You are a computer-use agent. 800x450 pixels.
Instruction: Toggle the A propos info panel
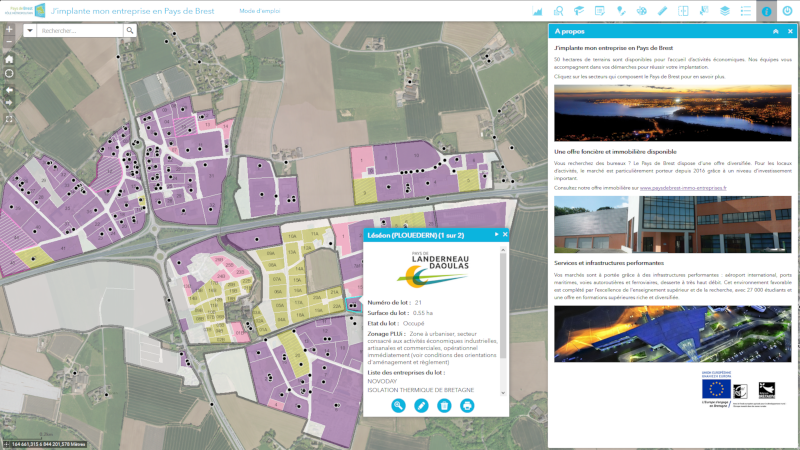click(x=766, y=11)
